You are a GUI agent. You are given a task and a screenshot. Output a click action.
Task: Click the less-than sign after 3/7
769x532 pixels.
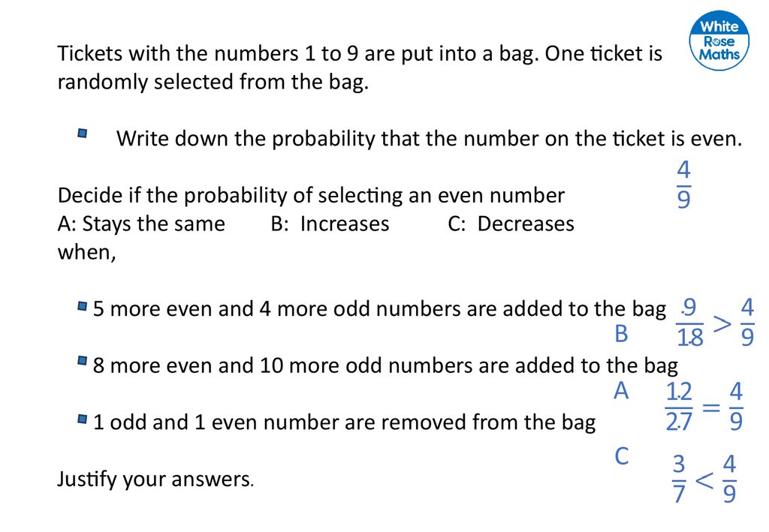click(x=704, y=480)
